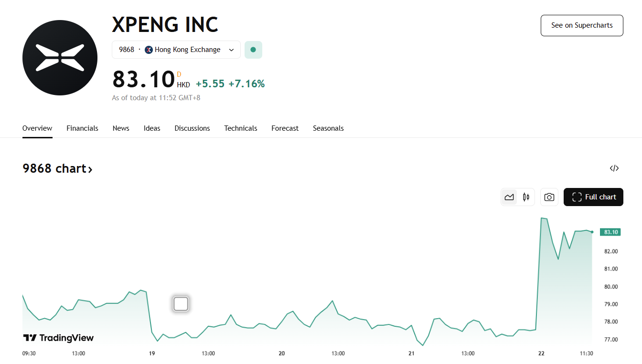Click the TradingView logo on chart
This screenshot has width=642, height=364.
(x=58, y=338)
